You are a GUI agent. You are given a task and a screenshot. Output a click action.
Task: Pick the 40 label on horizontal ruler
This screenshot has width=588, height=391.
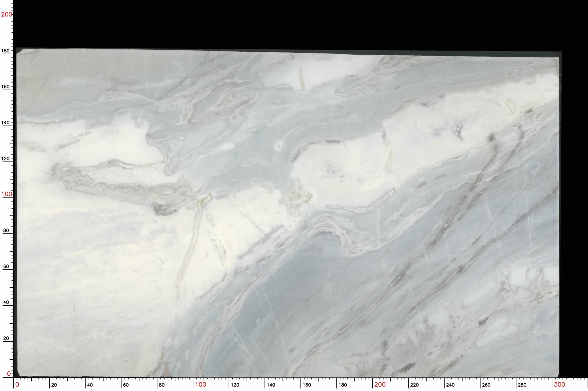pyautogui.click(x=90, y=385)
